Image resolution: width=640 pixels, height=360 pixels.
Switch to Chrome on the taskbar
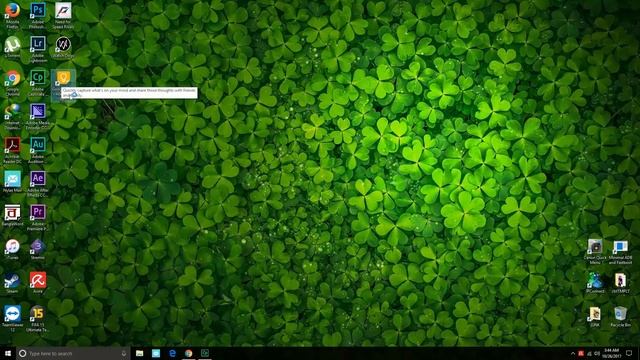[188, 353]
